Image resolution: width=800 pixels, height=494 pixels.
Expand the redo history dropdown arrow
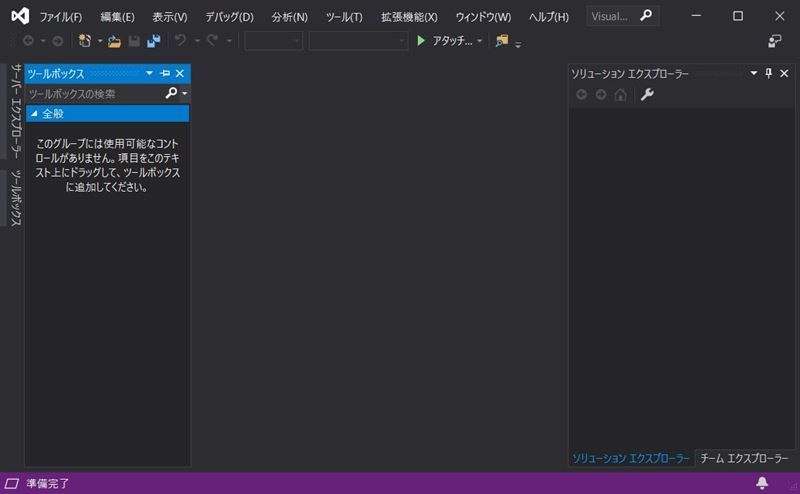coord(229,41)
